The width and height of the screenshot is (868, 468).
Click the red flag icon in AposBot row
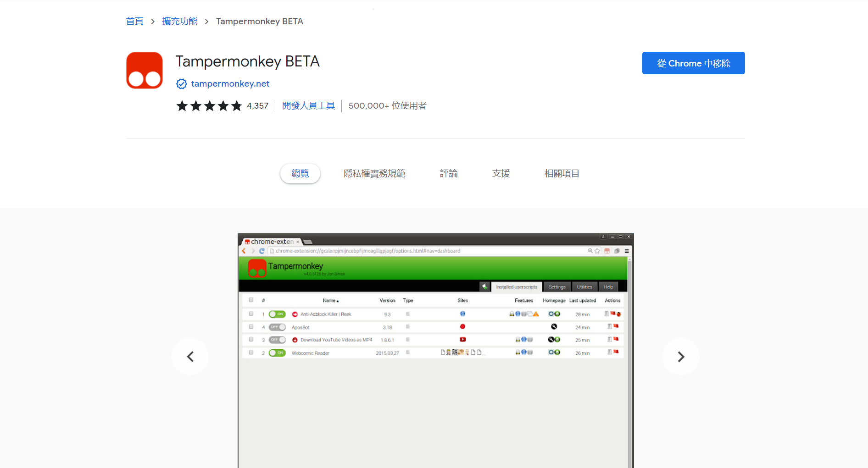616,326
